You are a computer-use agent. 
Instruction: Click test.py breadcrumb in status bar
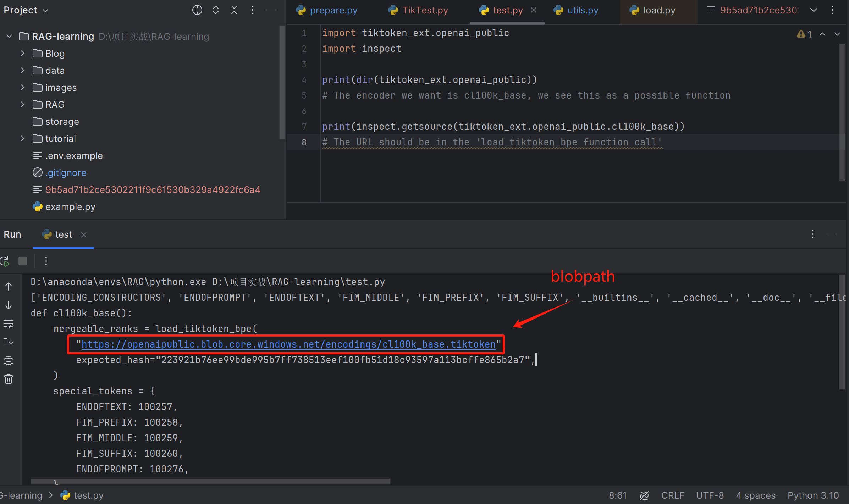coord(82,495)
